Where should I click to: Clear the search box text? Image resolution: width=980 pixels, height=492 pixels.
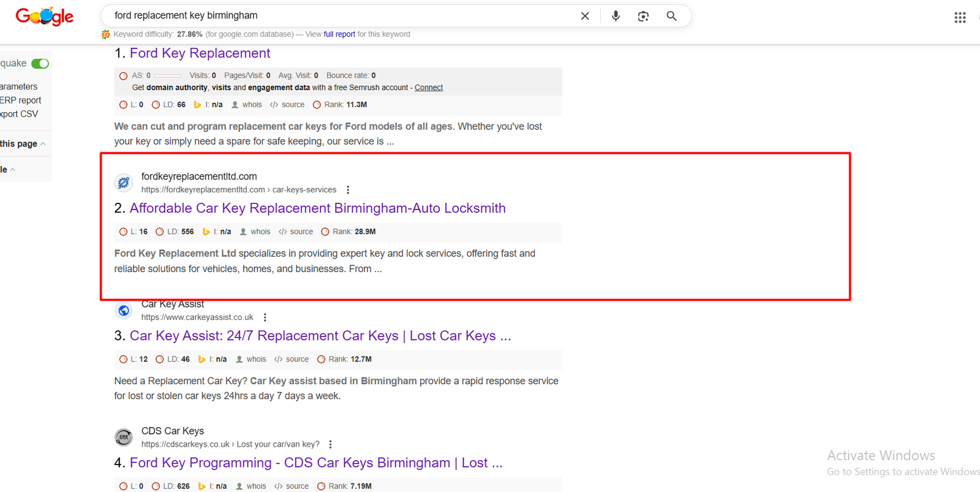[x=585, y=16]
